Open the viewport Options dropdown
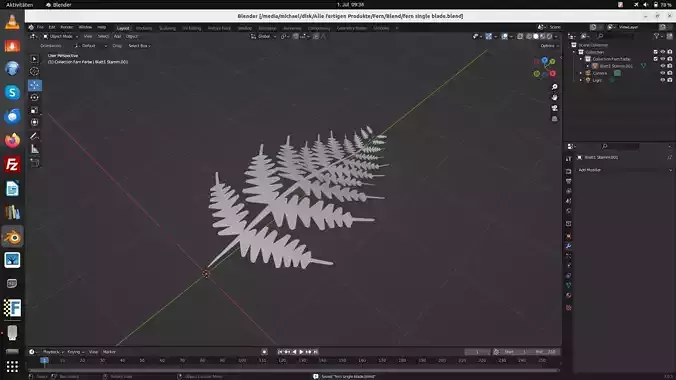The width and height of the screenshot is (676, 380). [549, 46]
